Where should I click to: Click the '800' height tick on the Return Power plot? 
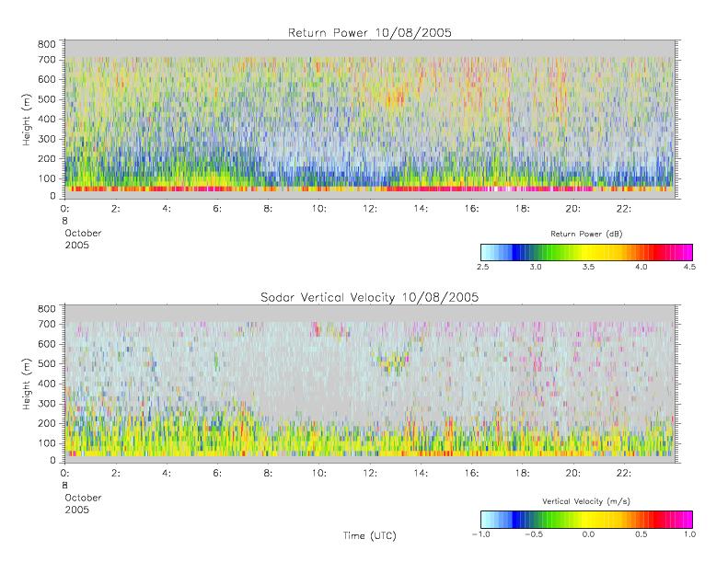tap(46, 44)
